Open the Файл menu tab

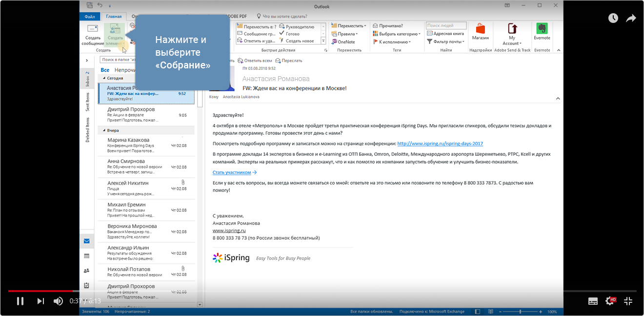tap(90, 16)
